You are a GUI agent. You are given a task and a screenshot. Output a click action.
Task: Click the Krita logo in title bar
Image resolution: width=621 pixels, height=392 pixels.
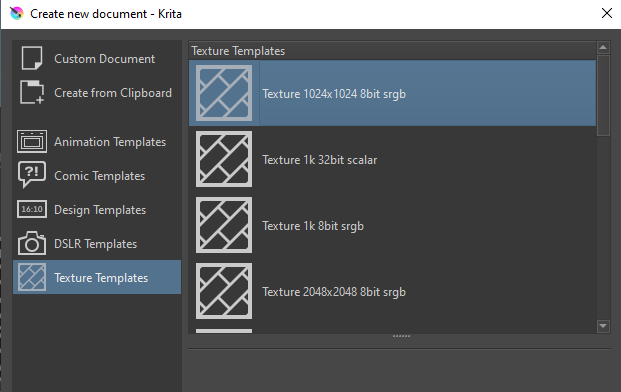point(17,13)
